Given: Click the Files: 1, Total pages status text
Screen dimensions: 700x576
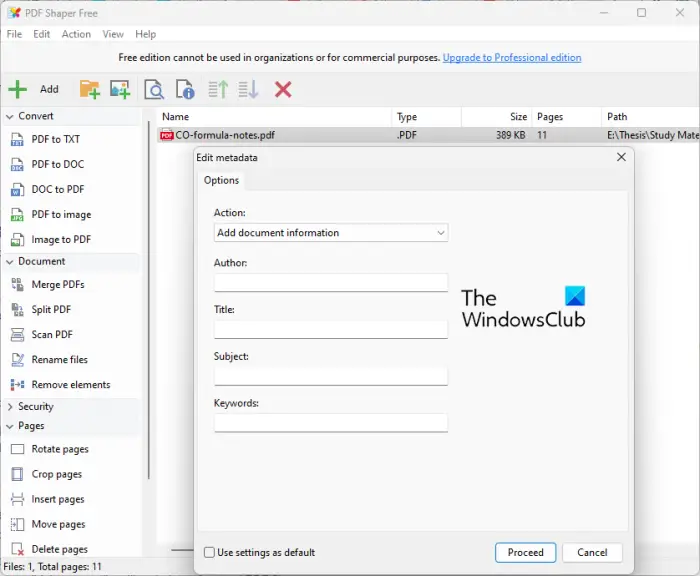Looking at the screenshot, I should click(x=52, y=567).
